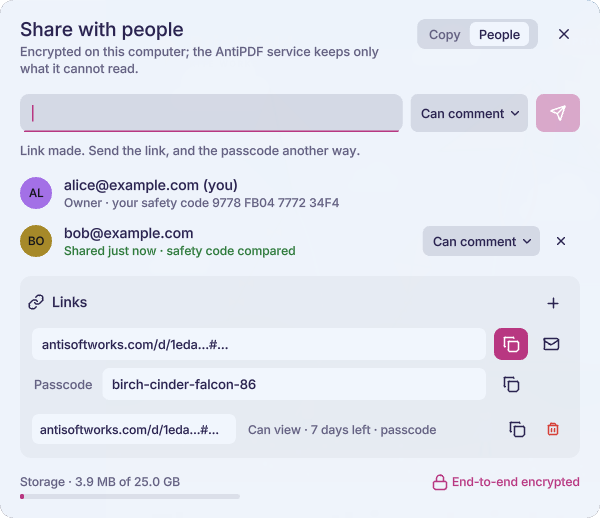Focus the email address input field
Viewport: 600px width, 518px height.
[x=211, y=113]
